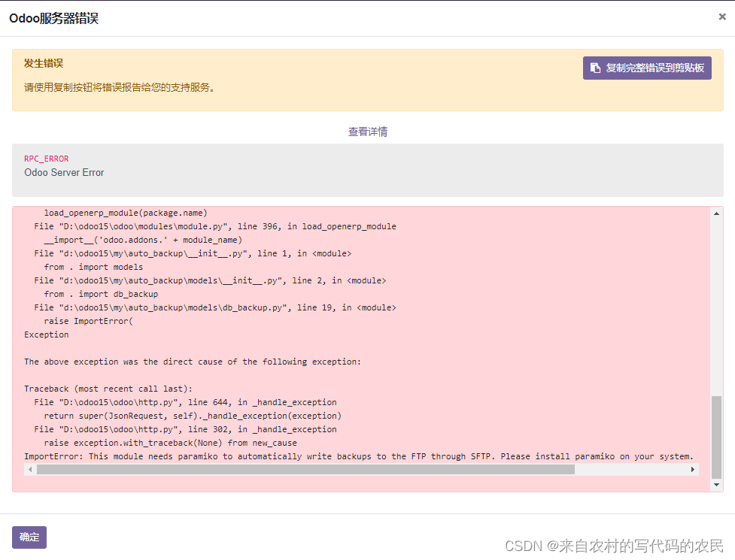Click the horizontal scrollbar right arrow
735x560 pixels.
(693, 468)
